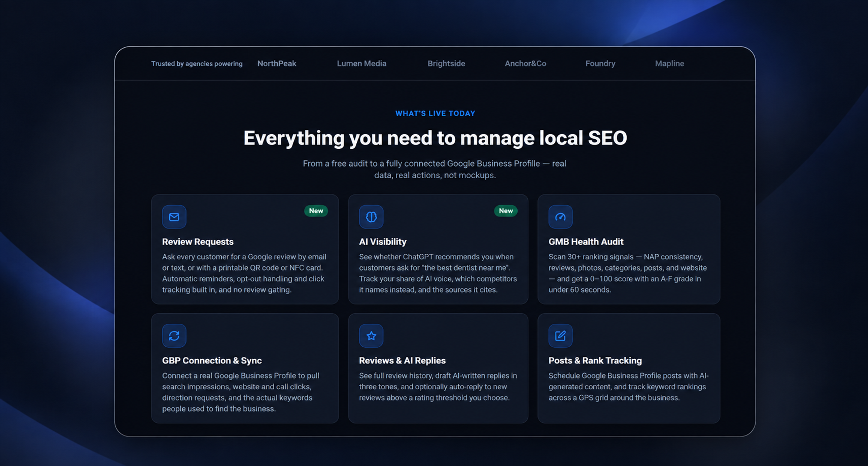Select the Brightside agency logo
868x466 pixels.
(446, 63)
